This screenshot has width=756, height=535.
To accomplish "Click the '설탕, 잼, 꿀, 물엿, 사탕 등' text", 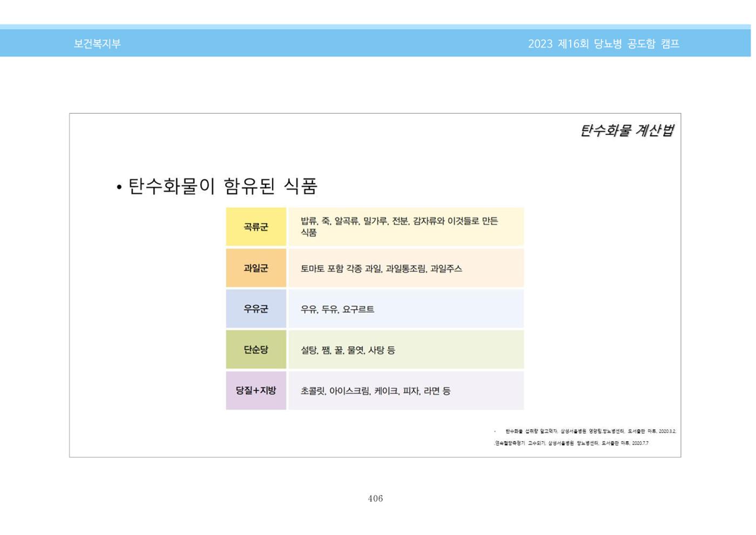I will [x=348, y=350].
